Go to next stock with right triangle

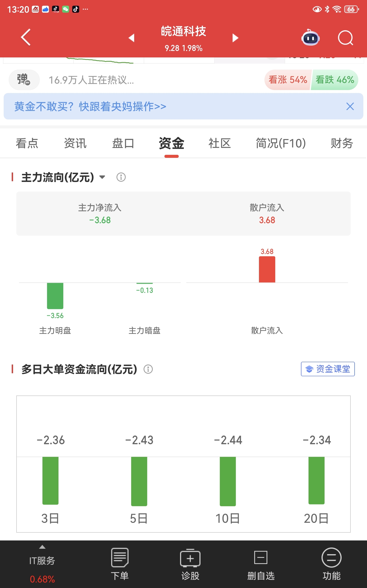click(x=235, y=38)
